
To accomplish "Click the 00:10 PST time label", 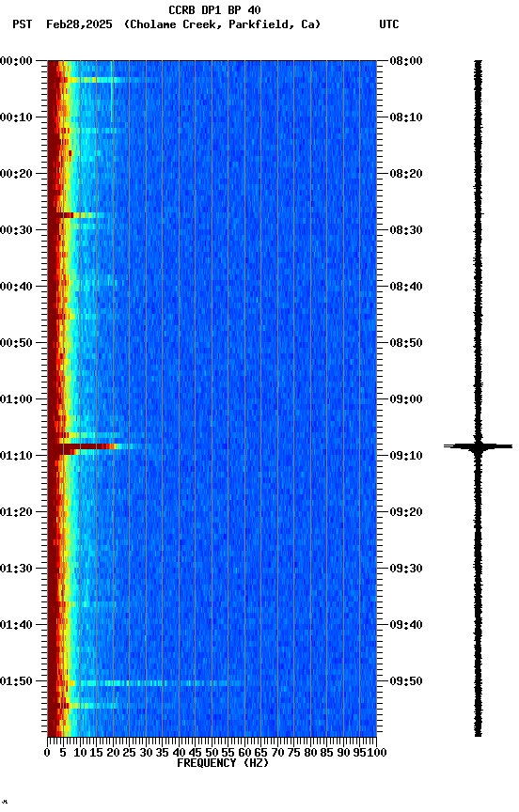I will coord(16,117).
